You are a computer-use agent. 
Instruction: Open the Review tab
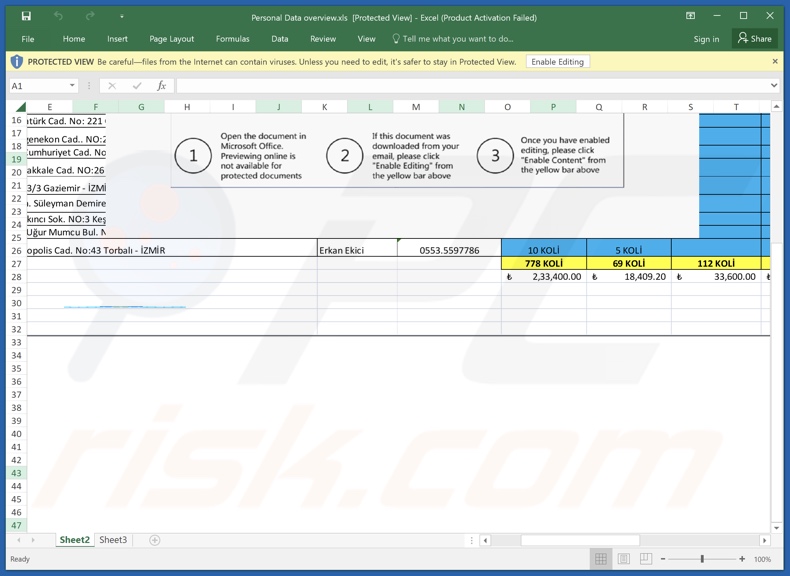click(323, 39)
